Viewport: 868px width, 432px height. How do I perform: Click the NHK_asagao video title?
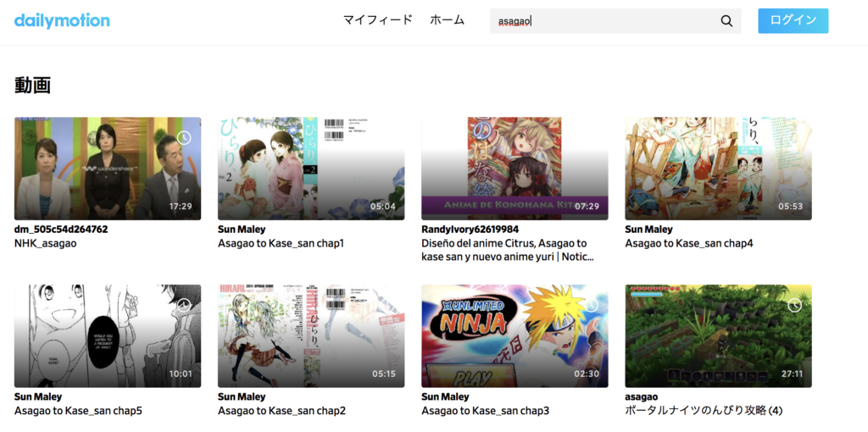click(x=46, y=243)
